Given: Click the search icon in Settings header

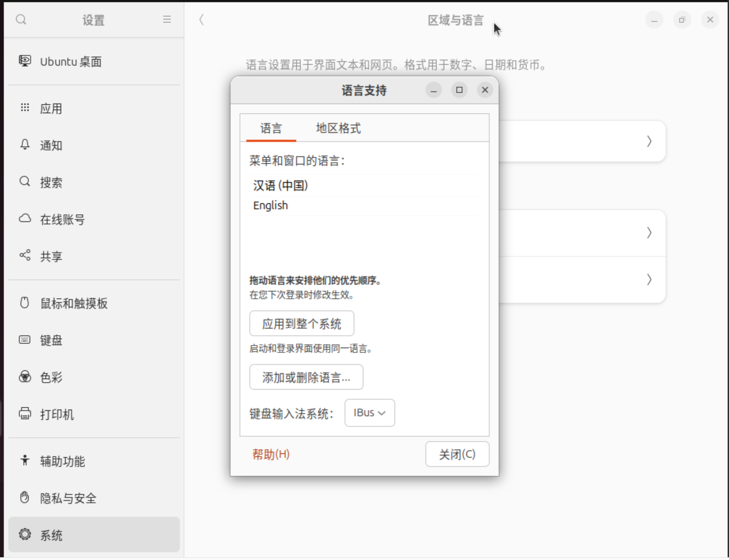Looking at the screenshot, I should tap(21, 20).
